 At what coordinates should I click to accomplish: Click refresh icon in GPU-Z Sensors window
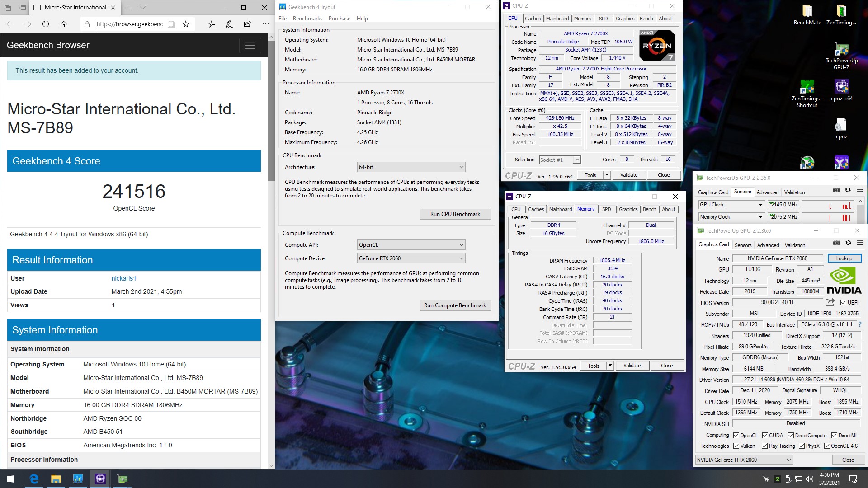coord(848,190)
